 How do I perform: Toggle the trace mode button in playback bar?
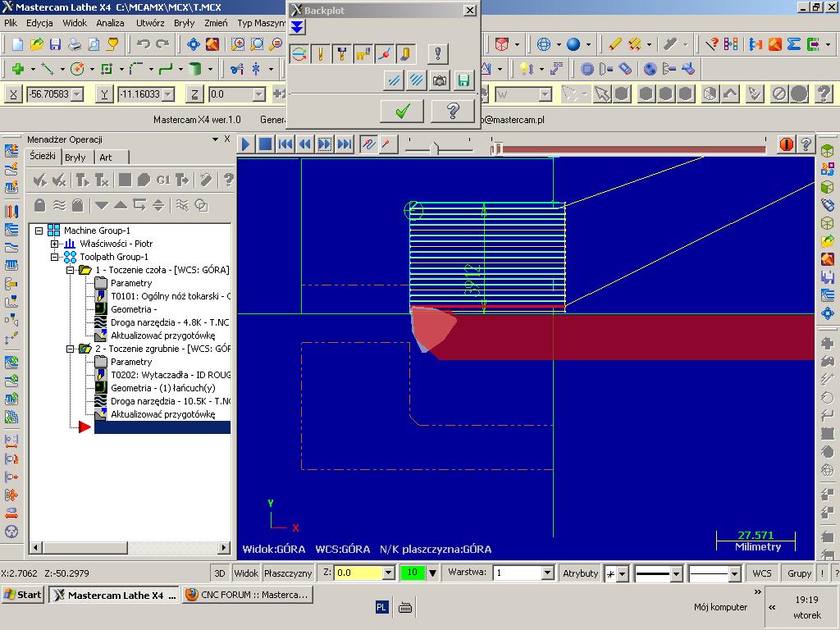pos(368,144)
